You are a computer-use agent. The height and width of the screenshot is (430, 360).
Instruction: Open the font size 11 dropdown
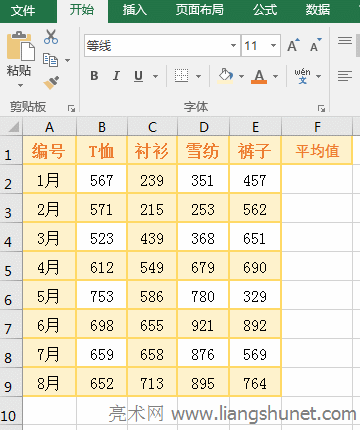tap(273, 45)
